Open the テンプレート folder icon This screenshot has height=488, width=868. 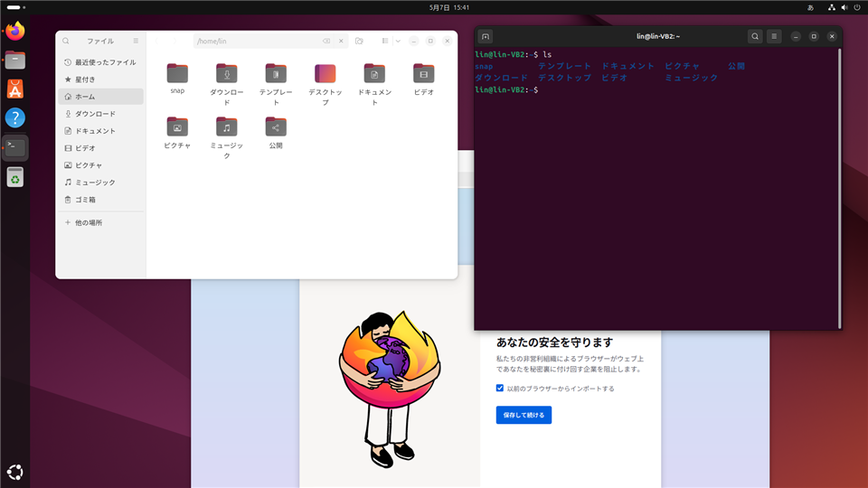276,73
